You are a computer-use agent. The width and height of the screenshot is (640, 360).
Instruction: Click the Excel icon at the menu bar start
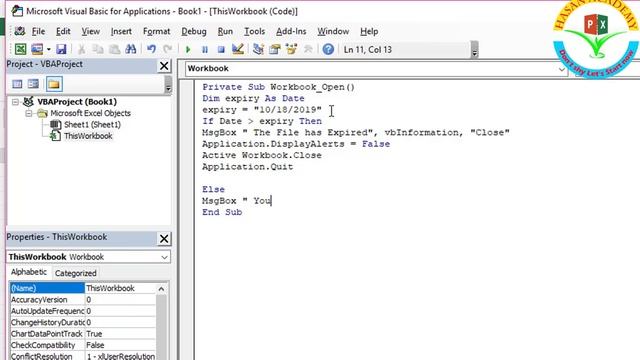click(x=20, y=31)
